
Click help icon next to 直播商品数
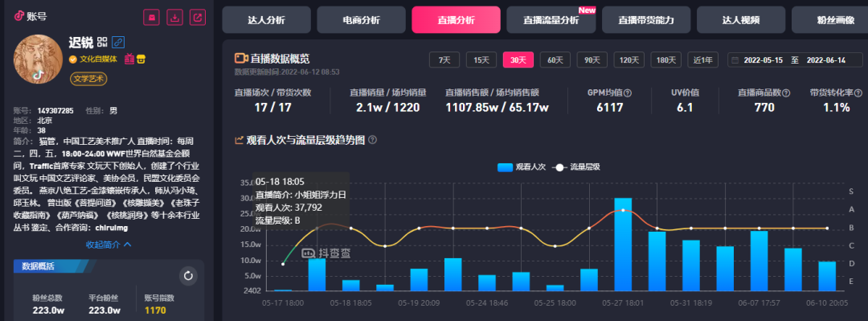coord(786,93)
